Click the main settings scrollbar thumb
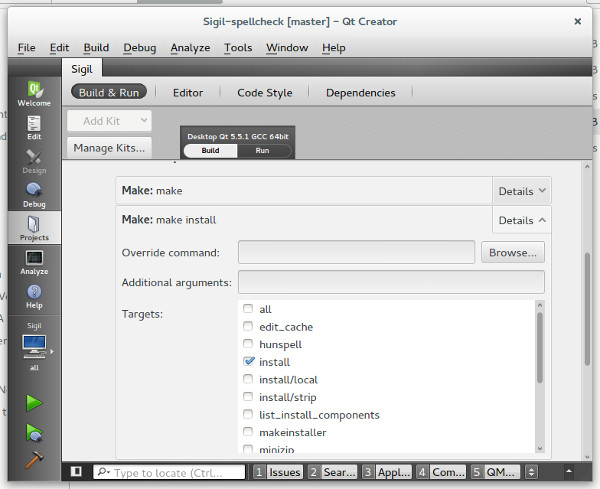Image resolution: width=600 pixels, height=489 pixels. click(x=587, y=309)
